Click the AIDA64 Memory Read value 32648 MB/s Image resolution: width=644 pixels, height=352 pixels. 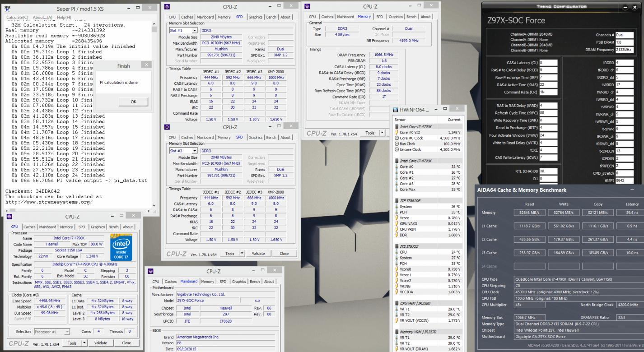530,212
